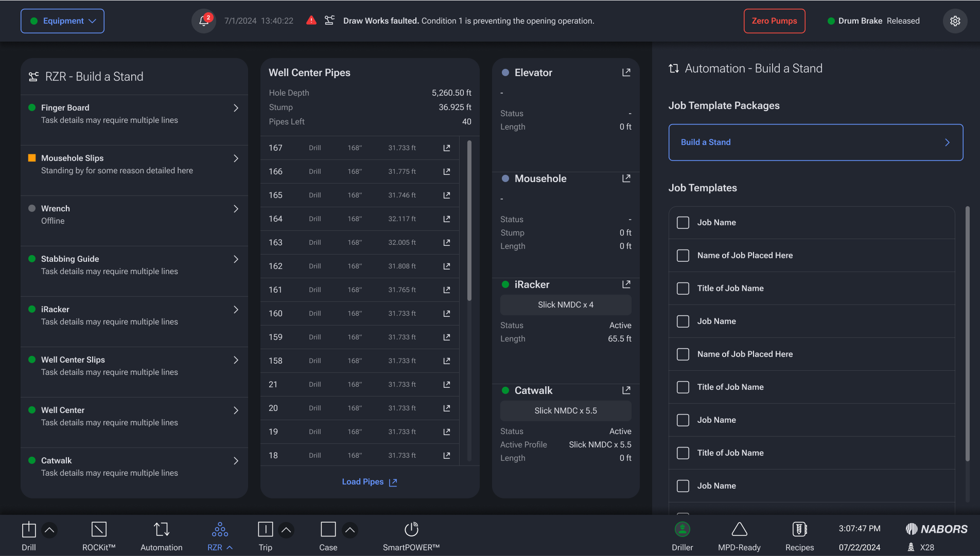Expand the Well Center Slips row
Viewport: 980px width, 556px height.
point(134,372)
